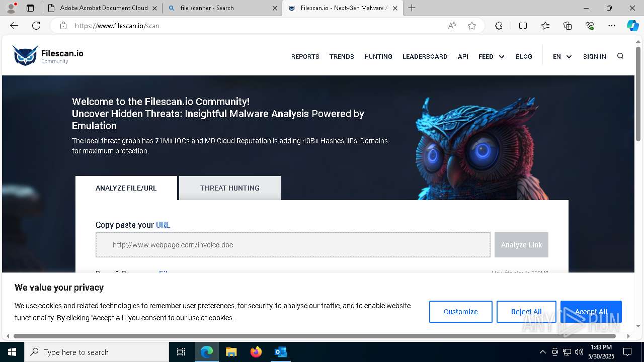The image size is (644, 362).
Task: Open File Explorer from taskbar
Action: pyautogui.click(x=231, y=352)
